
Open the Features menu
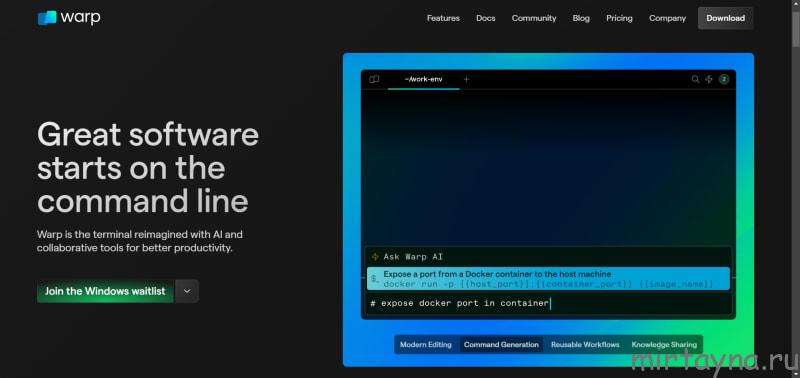443,18
